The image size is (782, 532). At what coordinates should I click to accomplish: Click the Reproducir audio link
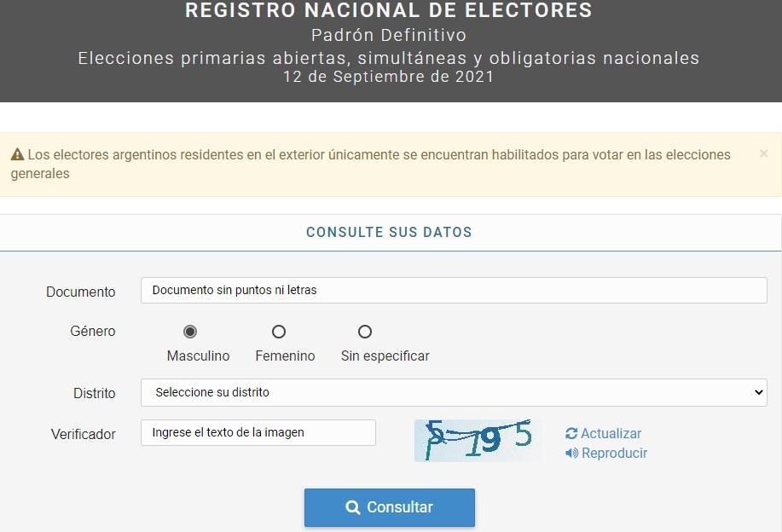(x=614, y=453)
